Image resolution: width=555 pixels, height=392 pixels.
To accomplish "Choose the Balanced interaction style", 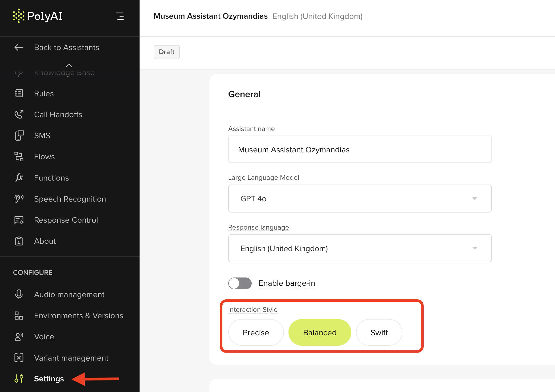I will tap(320, 333).
